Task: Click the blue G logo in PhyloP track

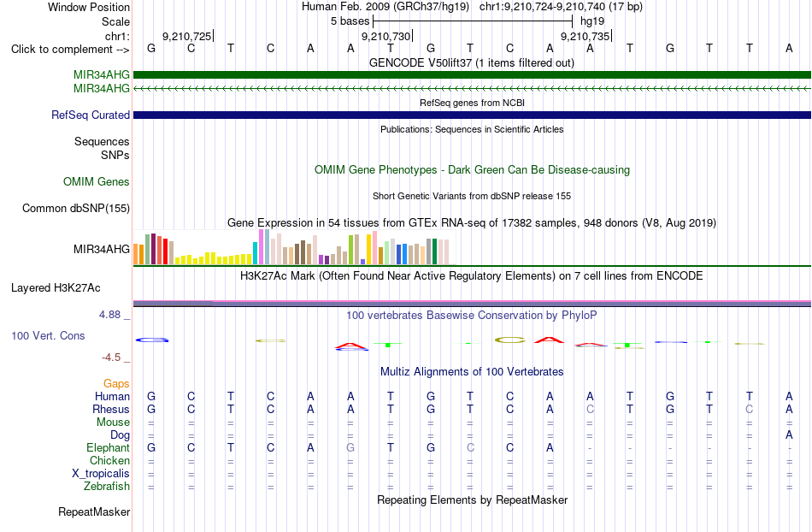Action: pos(152,340)
